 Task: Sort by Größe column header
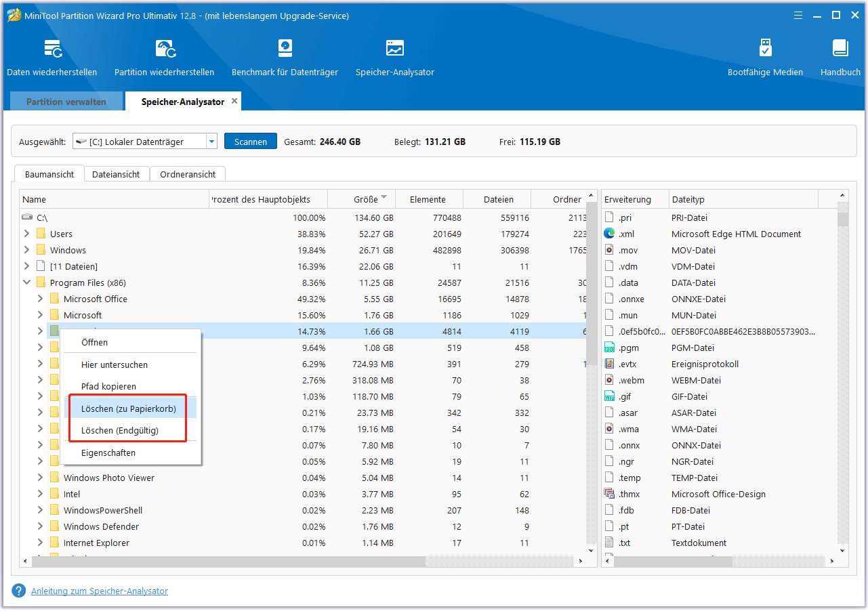pos(361,199)
